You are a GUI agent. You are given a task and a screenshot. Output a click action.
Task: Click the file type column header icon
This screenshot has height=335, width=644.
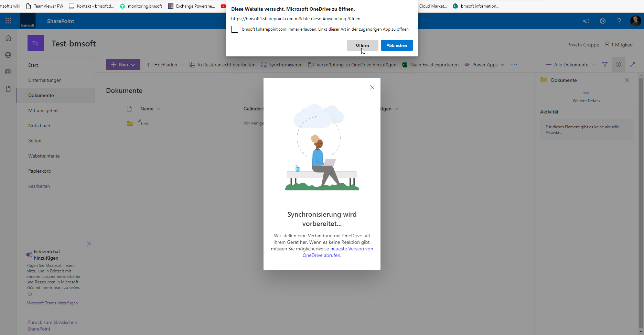[129, 109]
